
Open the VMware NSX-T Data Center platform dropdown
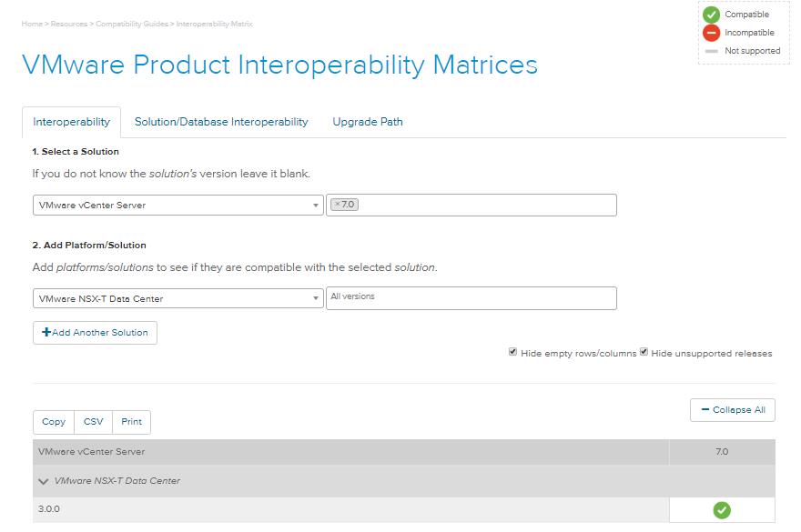point(177,298)
